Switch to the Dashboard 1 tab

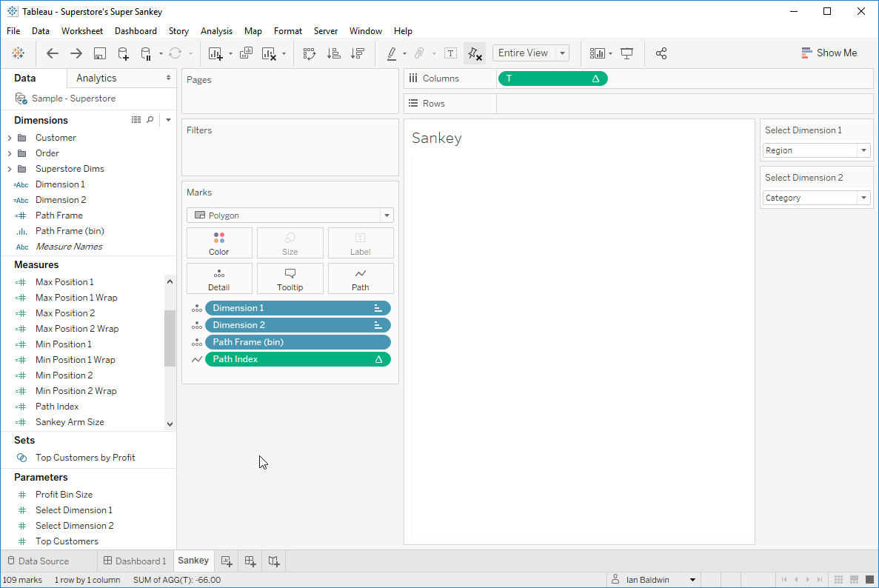(x=135, y=561)
